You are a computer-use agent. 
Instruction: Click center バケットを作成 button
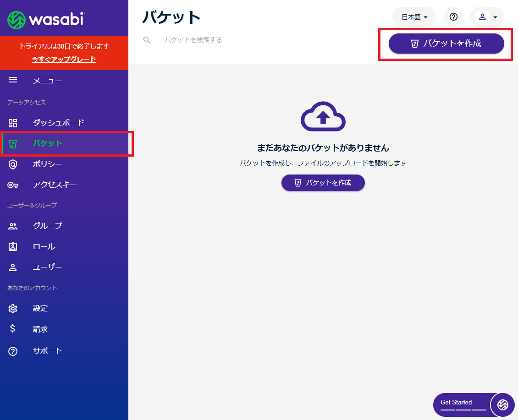pos(323,183)
